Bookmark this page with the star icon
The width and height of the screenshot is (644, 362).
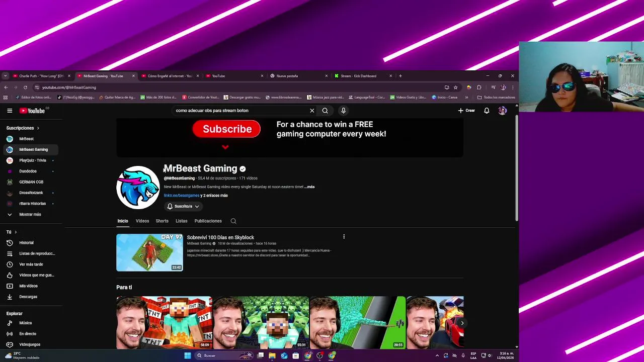click(455, 87)
